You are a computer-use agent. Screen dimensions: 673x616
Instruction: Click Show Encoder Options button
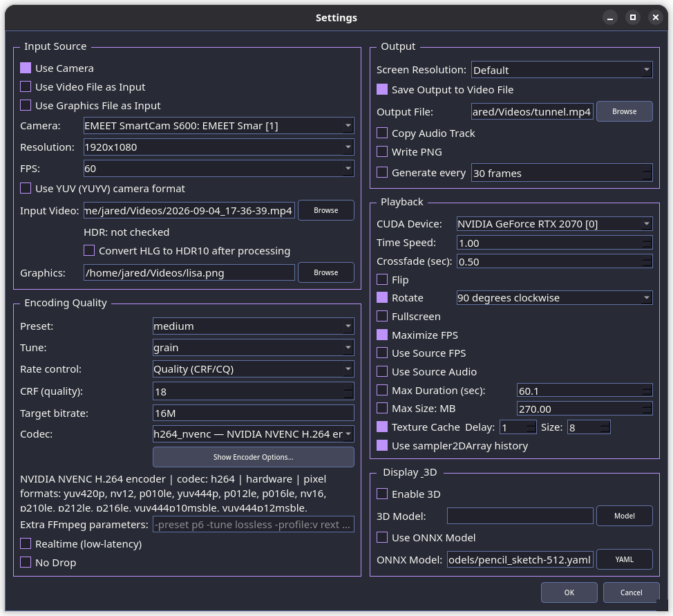tap(253, 457)
